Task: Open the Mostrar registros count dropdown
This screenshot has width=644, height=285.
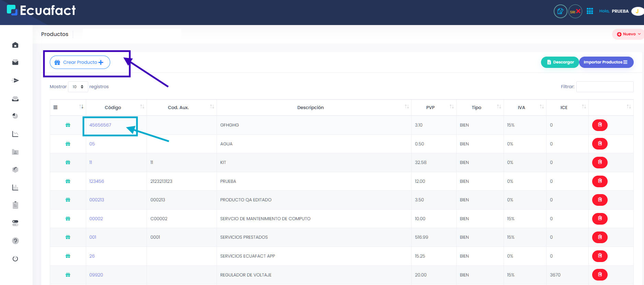Action: pos(78,87)
